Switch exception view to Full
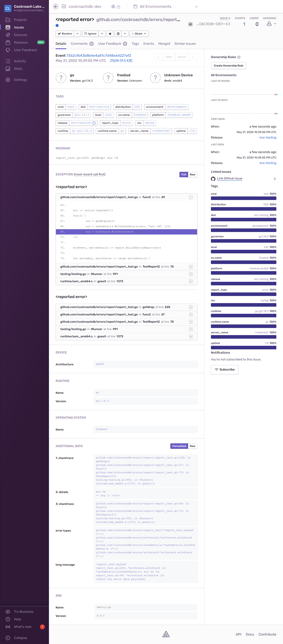This screenshot has height=644, width=283. 184,175
